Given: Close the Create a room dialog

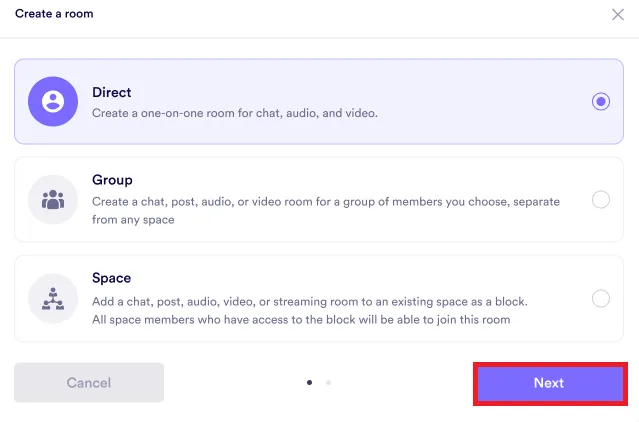Looking at the screenshot, I should tap(617, 15).
